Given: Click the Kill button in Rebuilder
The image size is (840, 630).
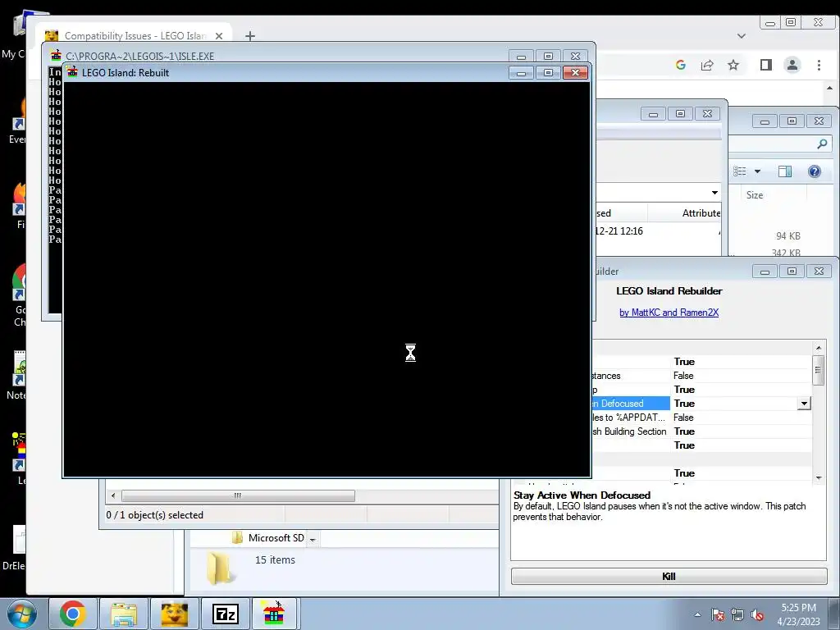Looking at the screenshot, I should pyautogui.click(x=669, y=576).
